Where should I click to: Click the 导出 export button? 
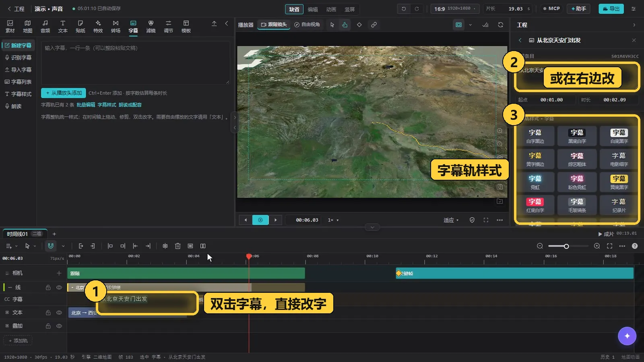point(611,8)
